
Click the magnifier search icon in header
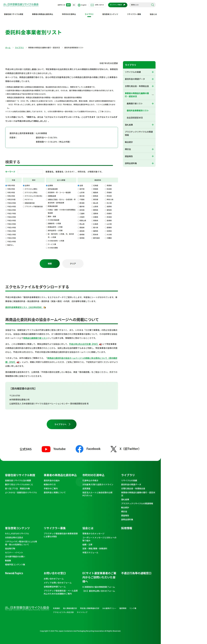point(152,5)
